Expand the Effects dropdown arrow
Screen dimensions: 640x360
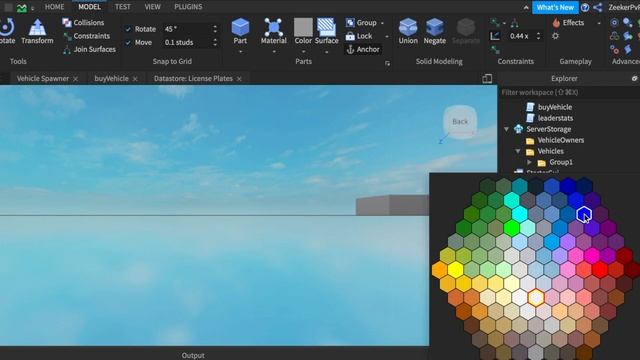click(x=599, y=23)
